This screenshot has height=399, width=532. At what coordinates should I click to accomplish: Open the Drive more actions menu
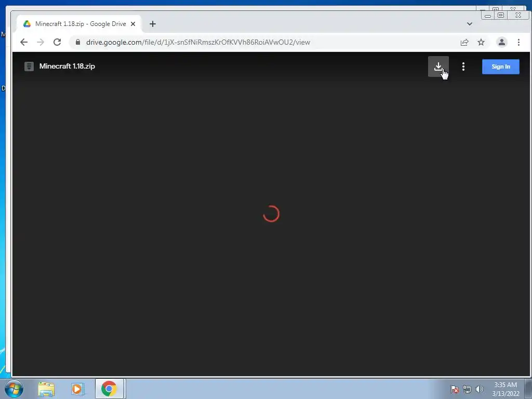point(463,66)
